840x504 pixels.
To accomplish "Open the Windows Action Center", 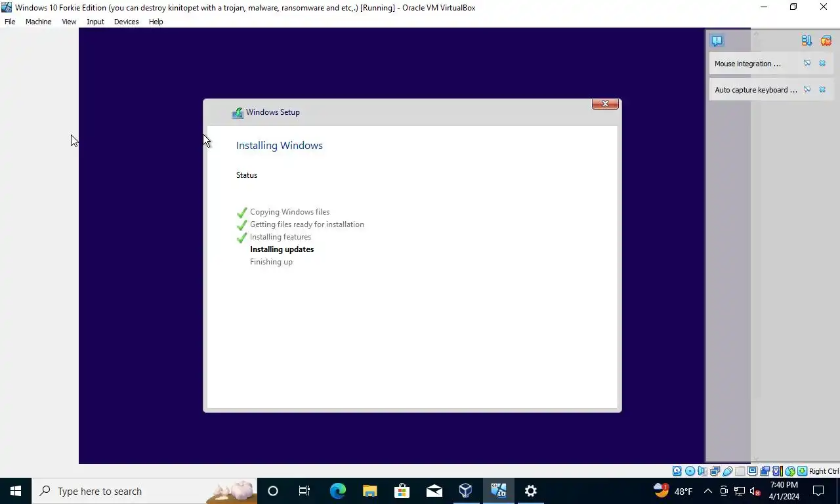I will [818, 491].
